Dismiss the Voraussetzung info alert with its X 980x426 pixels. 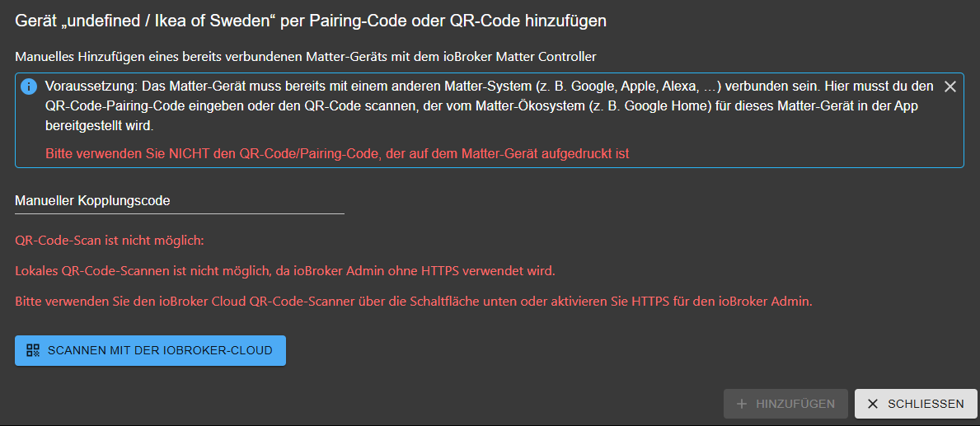(x=950, y=87)
